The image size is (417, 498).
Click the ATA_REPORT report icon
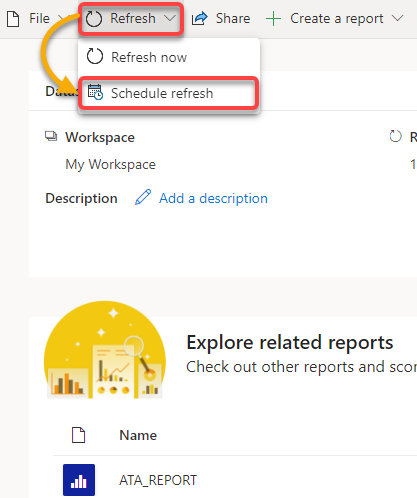coord(79,480)
